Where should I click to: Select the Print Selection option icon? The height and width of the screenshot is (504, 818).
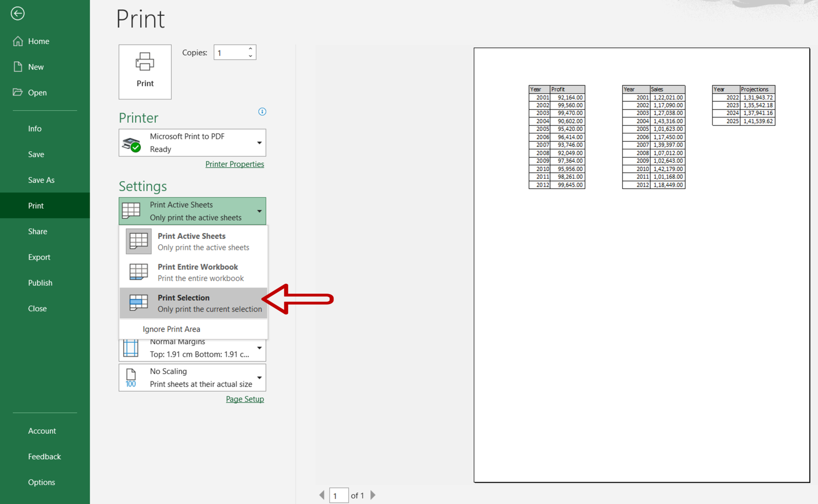pyautogui.click(x=138, y=303)
